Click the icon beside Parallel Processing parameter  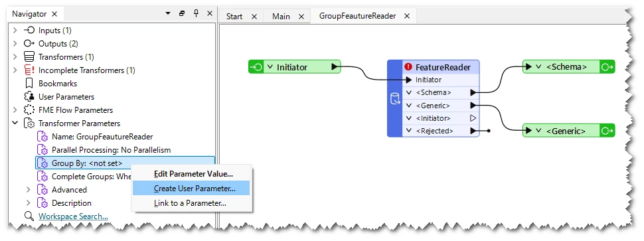[x=42, y=150]
